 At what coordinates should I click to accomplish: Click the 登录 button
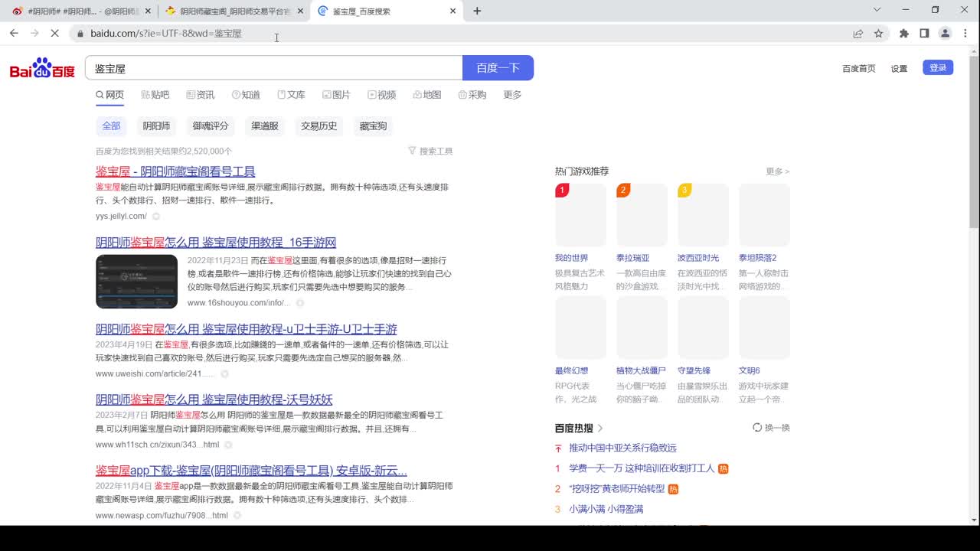[938, 67]
